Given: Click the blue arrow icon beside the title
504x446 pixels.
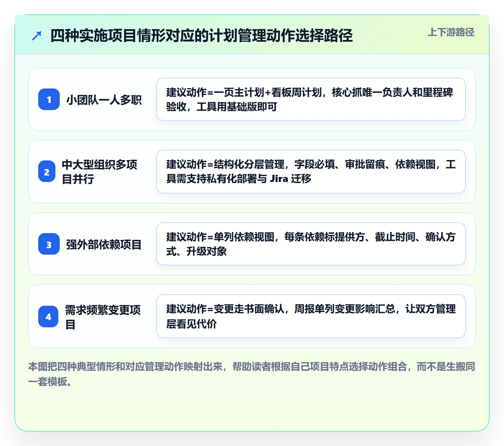Looking at the screenshot, I should pos(37,36).
